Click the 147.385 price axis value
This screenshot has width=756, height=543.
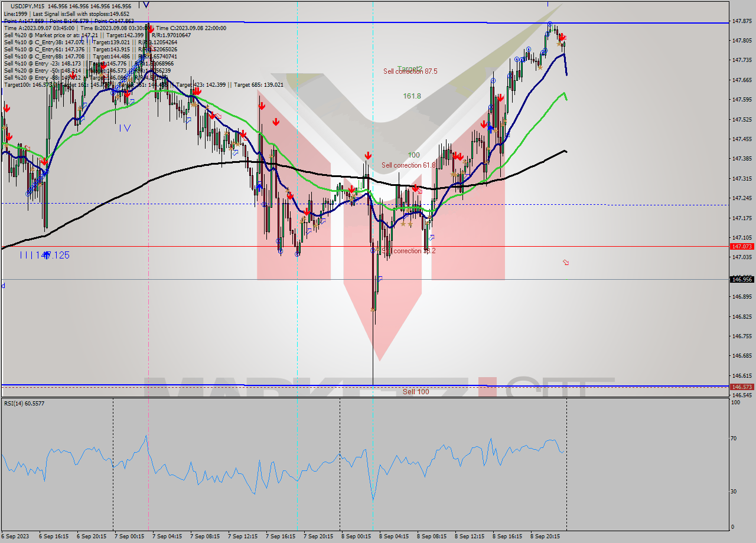pos(742,159)
